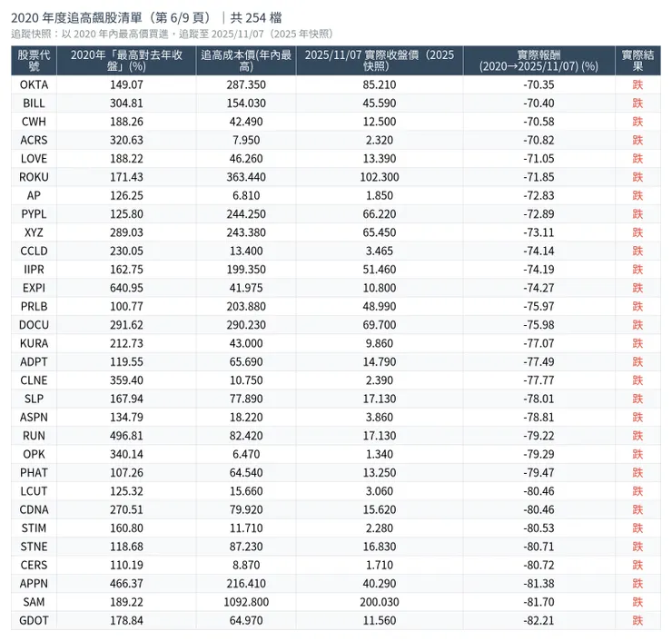Select the STIM ticker cell

coord(34,528)
